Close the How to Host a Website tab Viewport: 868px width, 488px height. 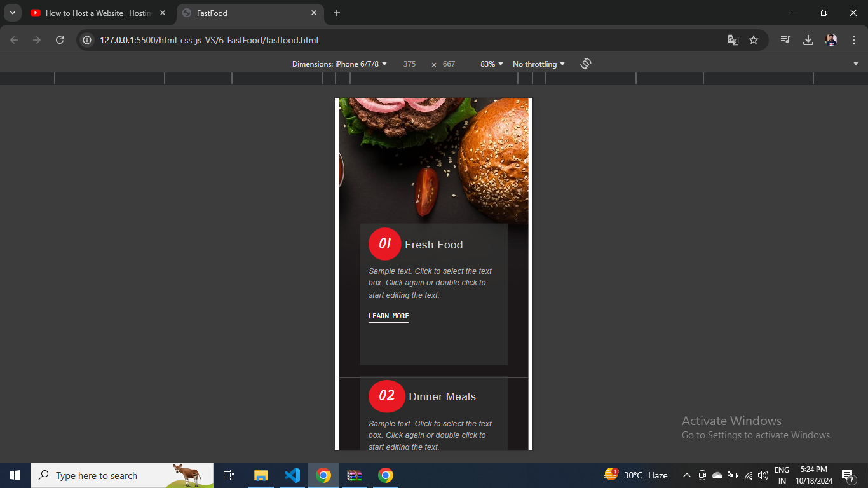coord(163,13)
